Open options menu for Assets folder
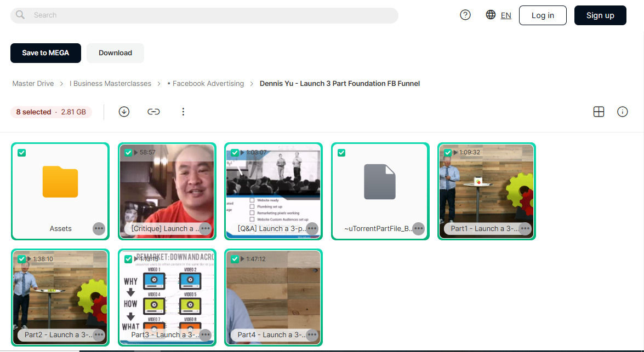The width and height of the screenshot is (644, 352). pyautogui.click(x=99, y=228)
